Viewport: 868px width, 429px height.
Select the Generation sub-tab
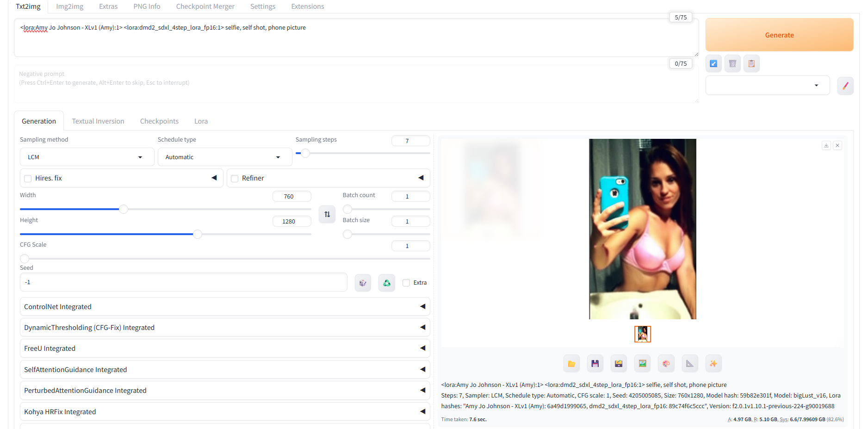coord(39,121)
